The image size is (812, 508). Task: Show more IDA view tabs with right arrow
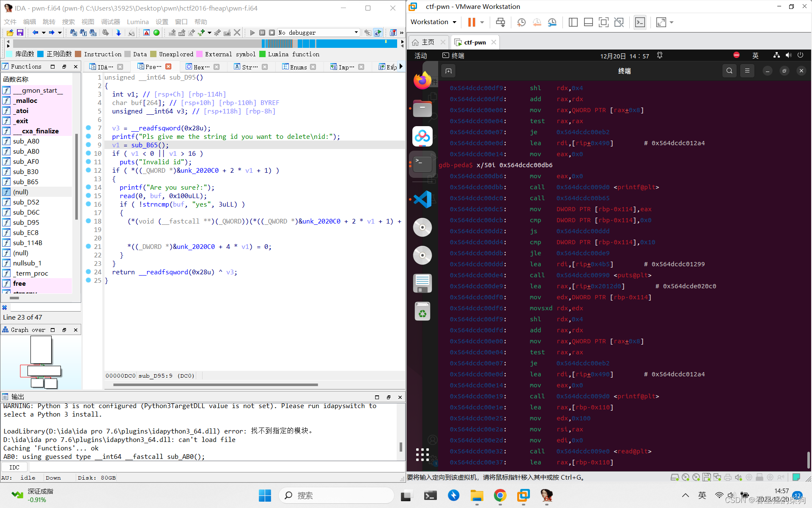401,66
